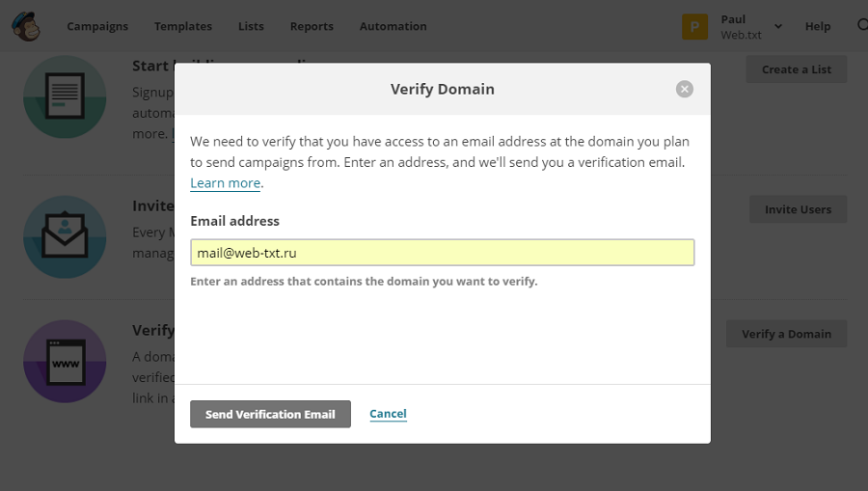Click the invite users envelope icon
Viewport: 868px width, 491px height.
(x=65, y=236)
